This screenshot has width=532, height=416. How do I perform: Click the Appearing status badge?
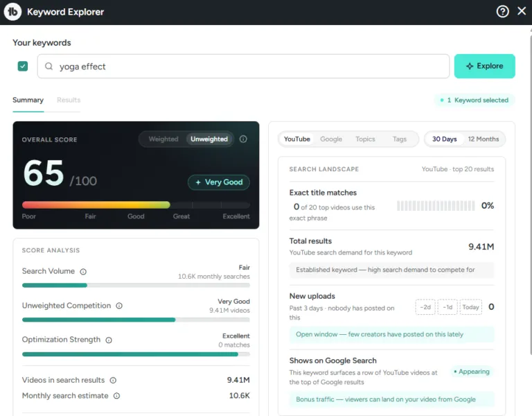(472, 372)
